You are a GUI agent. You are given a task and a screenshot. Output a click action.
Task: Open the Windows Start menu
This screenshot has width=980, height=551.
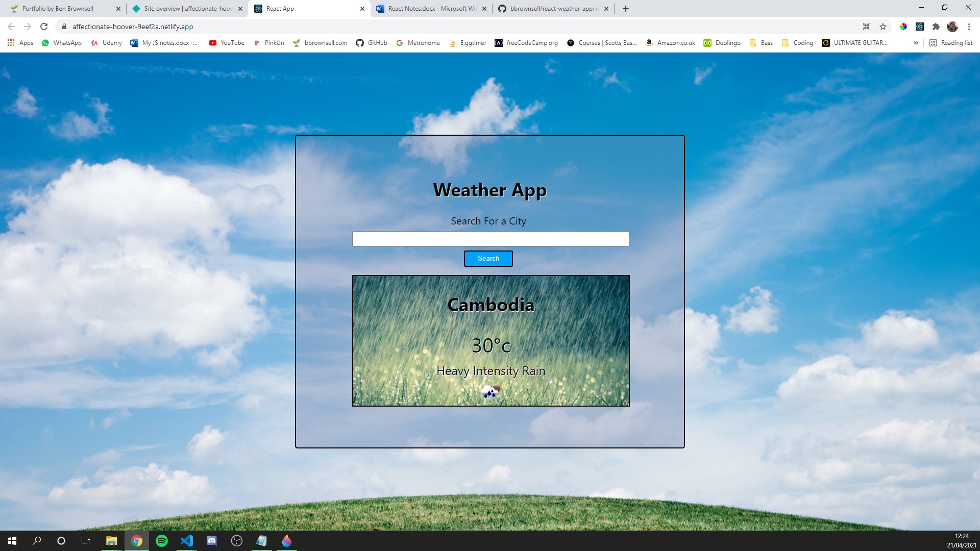point(12,541)
